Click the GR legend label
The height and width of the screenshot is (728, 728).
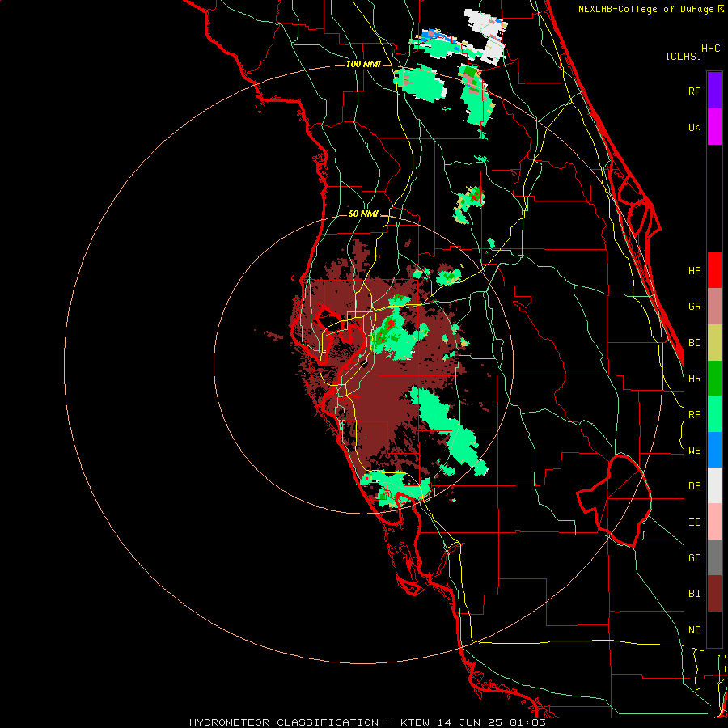coord(694,307)
